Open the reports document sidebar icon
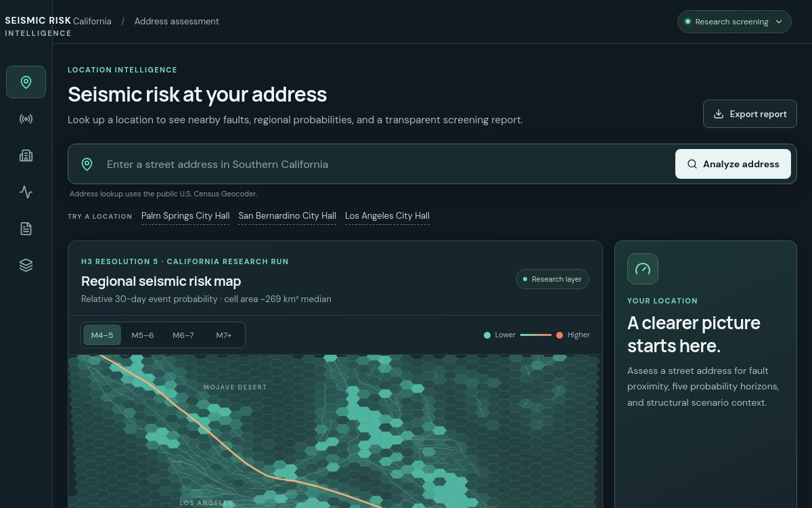Screen dimensions: 812x508 tap(26, 229)
